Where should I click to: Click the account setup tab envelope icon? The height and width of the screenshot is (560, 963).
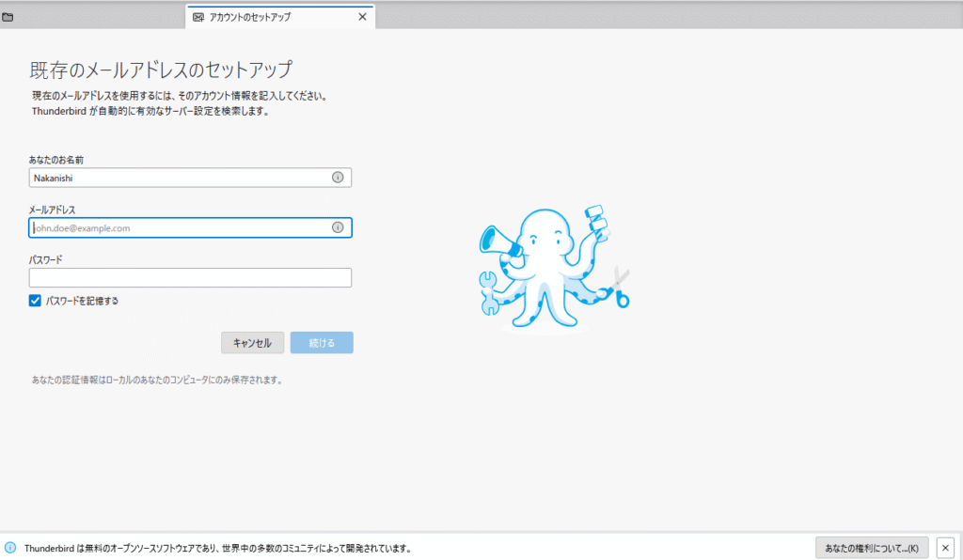point(198,17)
